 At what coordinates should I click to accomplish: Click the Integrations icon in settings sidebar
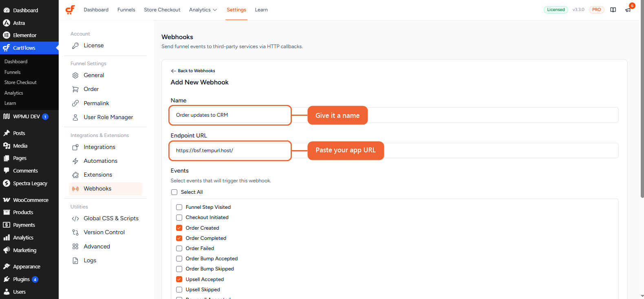coord(75,147)
